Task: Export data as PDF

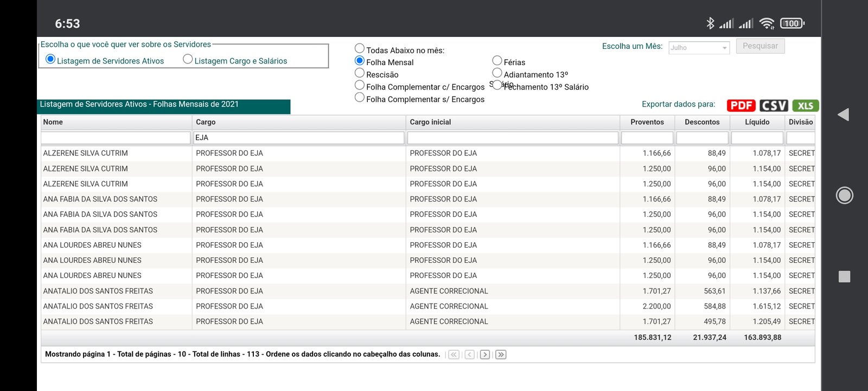Action: [741, 105]
